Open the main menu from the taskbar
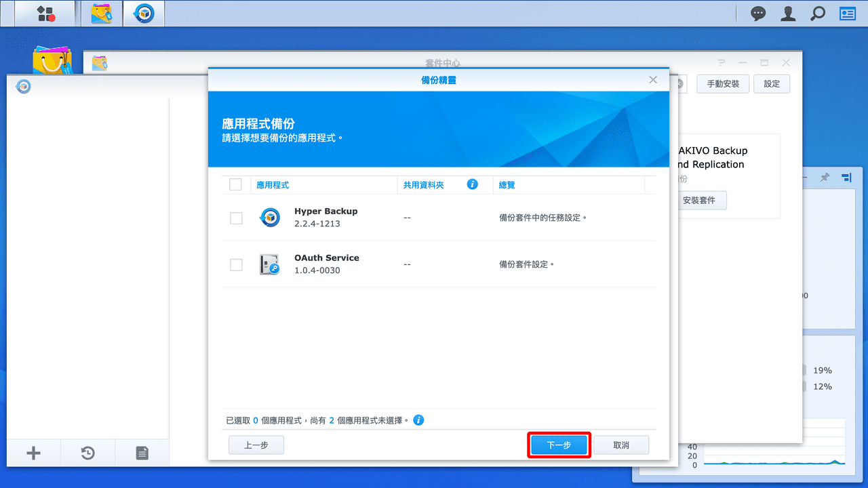This screenshot has width=868, height=488. tap(43, 13)
